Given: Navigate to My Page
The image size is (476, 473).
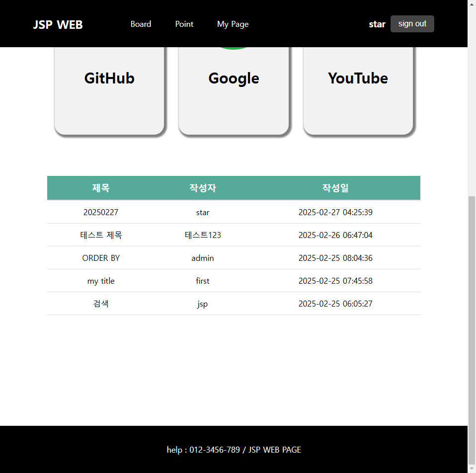Looking at the screenshot, I should coord(233,24).
